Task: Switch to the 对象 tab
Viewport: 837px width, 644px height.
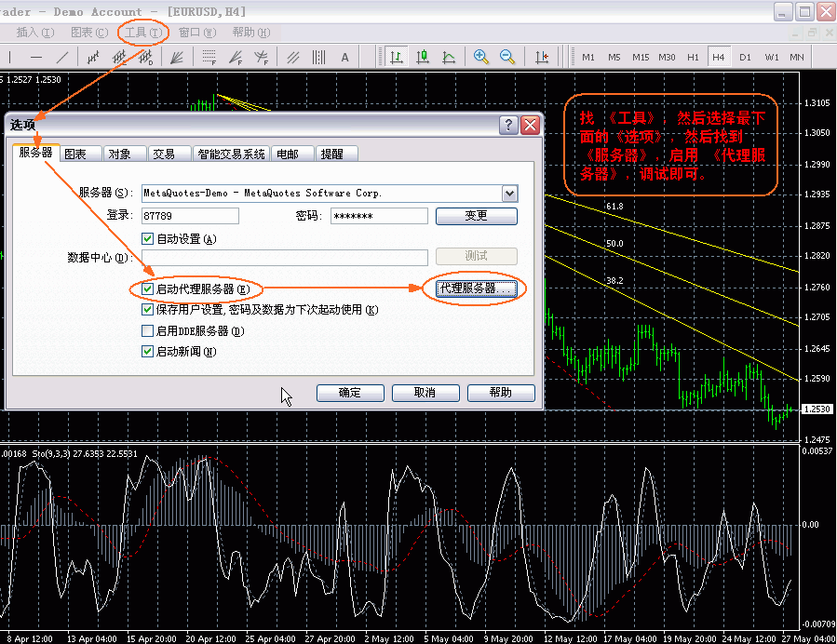Action: pyautogui.click(x=125, y=154)
